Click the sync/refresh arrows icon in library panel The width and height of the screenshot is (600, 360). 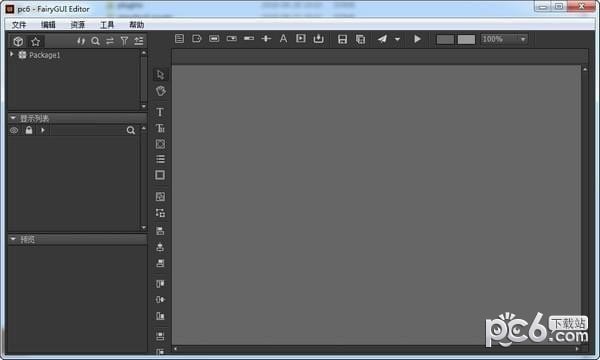[x=81, y=41]
